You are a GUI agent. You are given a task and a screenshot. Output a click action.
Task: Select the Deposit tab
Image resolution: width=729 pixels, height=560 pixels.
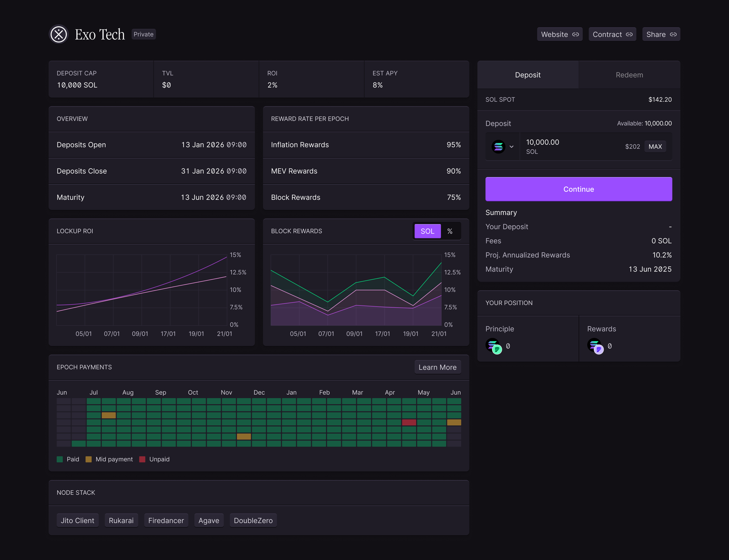click(527, 75)
